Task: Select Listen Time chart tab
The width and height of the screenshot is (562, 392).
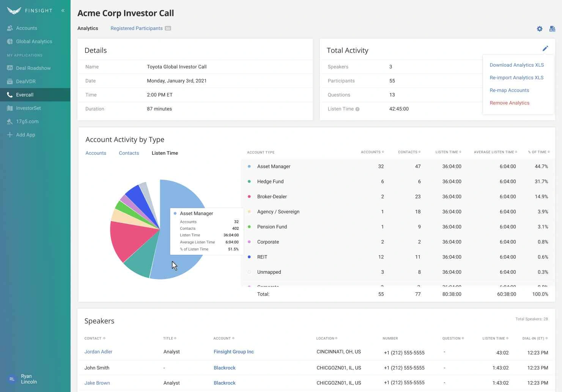Action: pos(165,153)
